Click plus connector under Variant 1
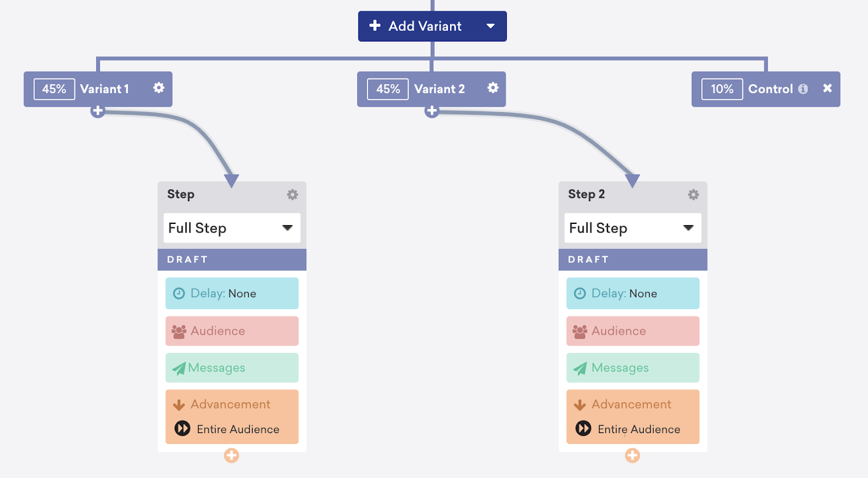Screen dimensions: 868x478 pos(98,111)
